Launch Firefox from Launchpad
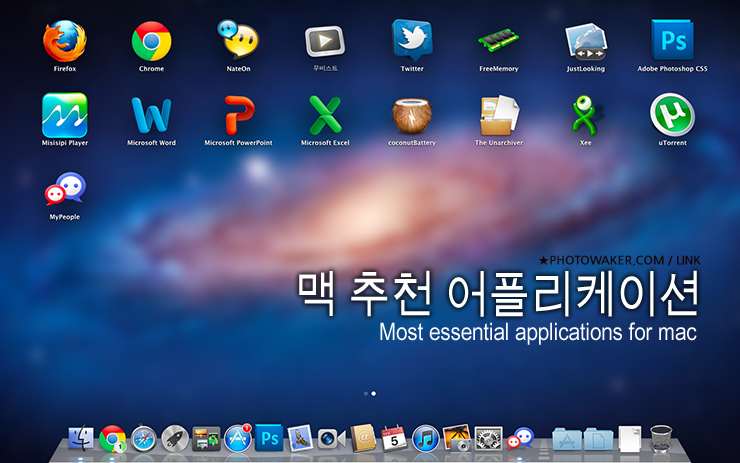Image resolution: width=740 pixels, height=463 pixels. [65, 42]
